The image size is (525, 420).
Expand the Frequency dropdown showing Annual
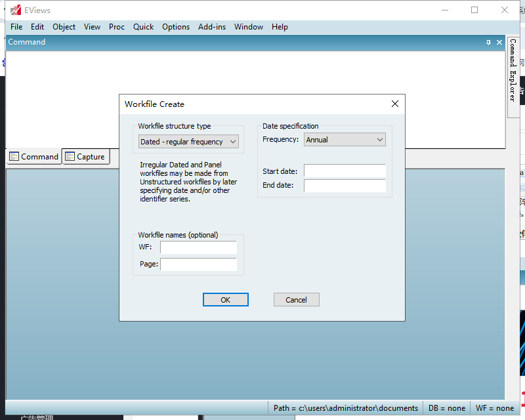(x=345, y=140)
